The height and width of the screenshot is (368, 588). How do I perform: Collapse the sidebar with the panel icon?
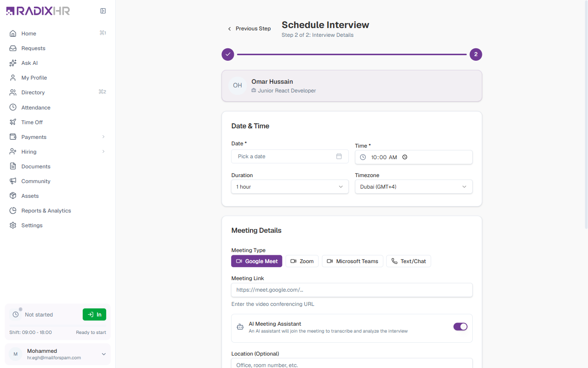tap(103, 11)
